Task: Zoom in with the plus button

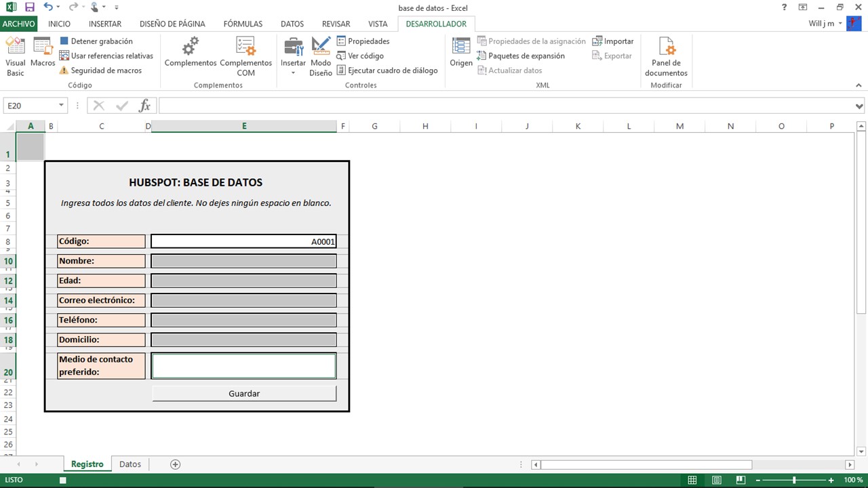Action: (831, 480)
